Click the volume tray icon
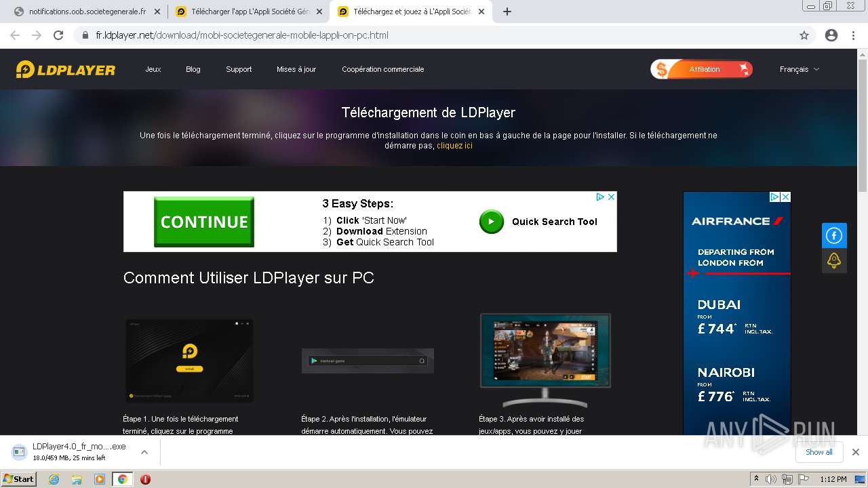 771,479
